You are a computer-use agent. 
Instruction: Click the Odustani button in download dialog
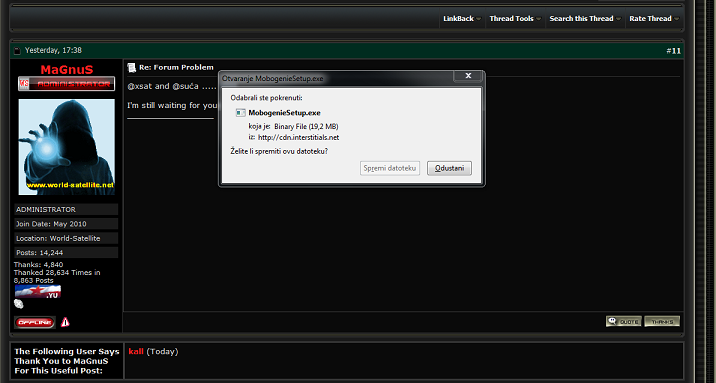click(x=449, y=168)
